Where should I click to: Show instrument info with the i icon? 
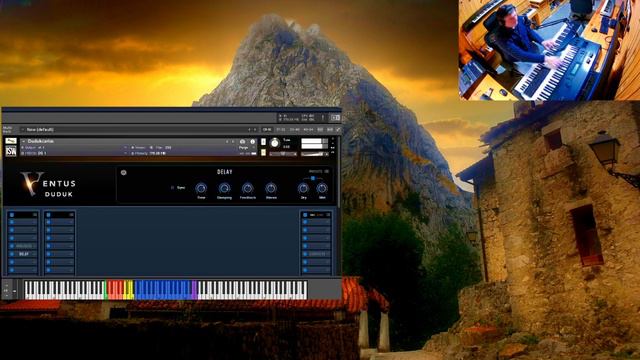252,142
